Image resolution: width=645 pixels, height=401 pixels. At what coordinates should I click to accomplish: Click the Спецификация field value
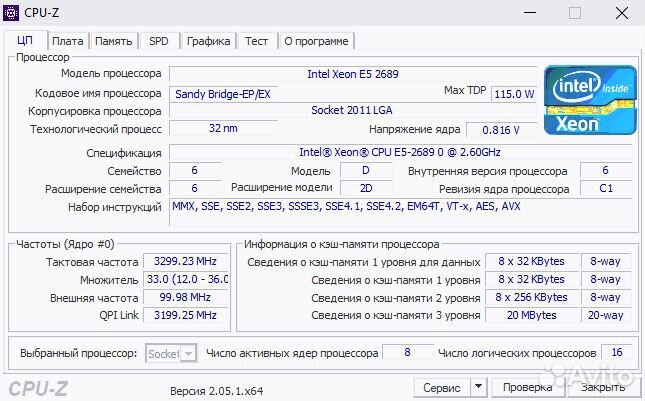click(400, 152)
